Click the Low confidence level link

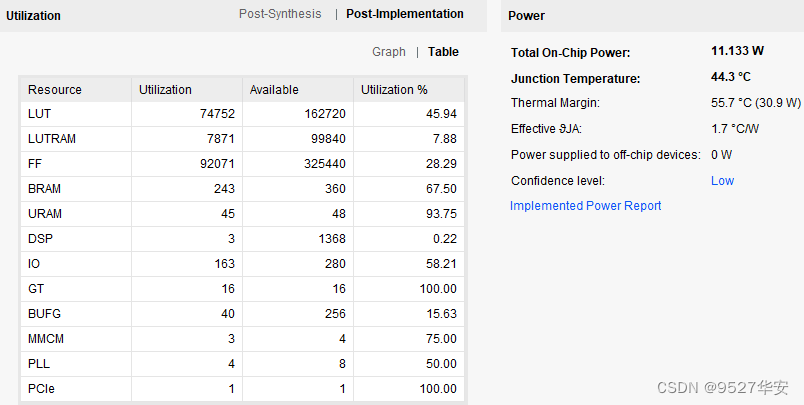(x=722, y=181)
